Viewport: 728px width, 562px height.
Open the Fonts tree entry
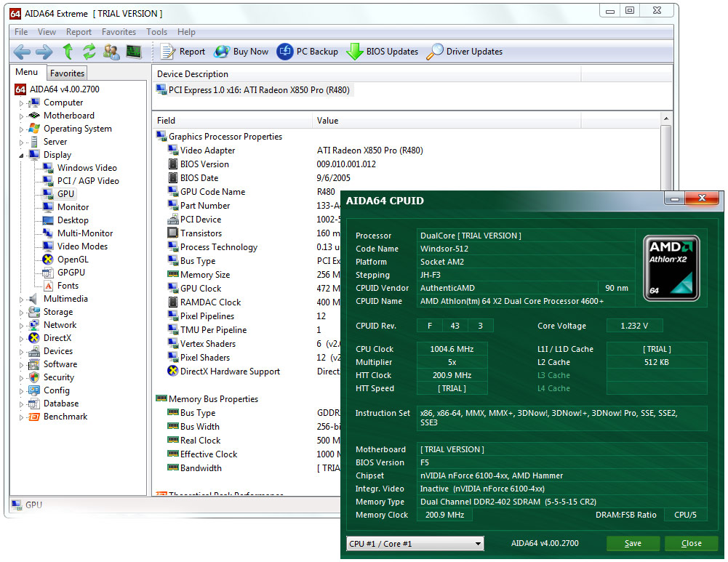pyautogui.click(x=68, y=286)
